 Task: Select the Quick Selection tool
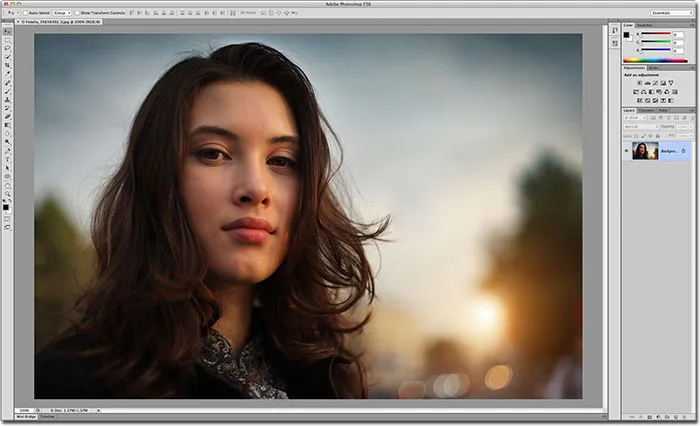pyautogui.click(x=8, y=57)
